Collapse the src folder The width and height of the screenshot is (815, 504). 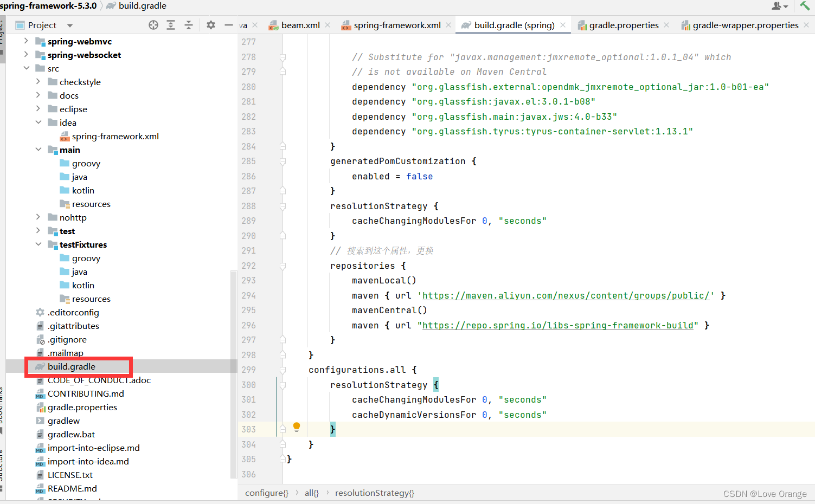pyautogui.click(x=26, y=68)
